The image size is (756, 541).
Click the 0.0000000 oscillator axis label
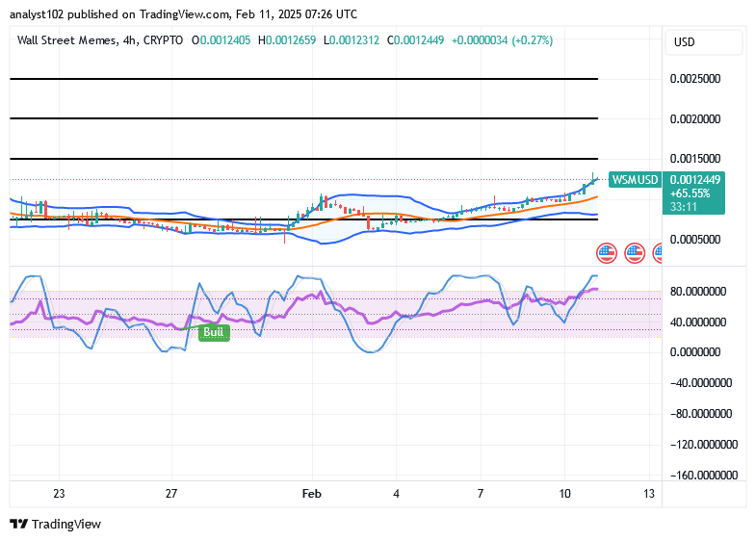click(695, 352)
